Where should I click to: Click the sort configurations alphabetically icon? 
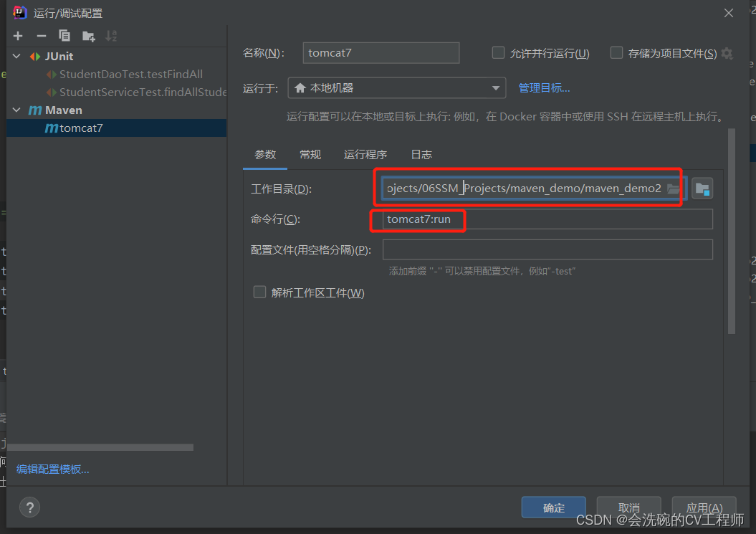tap(111, 36)
